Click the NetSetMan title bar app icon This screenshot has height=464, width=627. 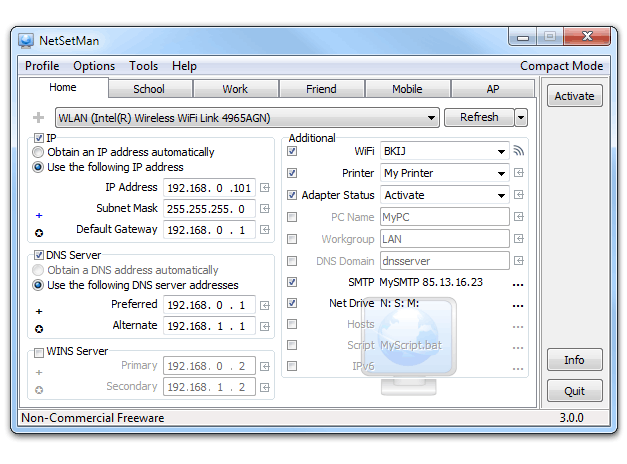pos(26,41)
